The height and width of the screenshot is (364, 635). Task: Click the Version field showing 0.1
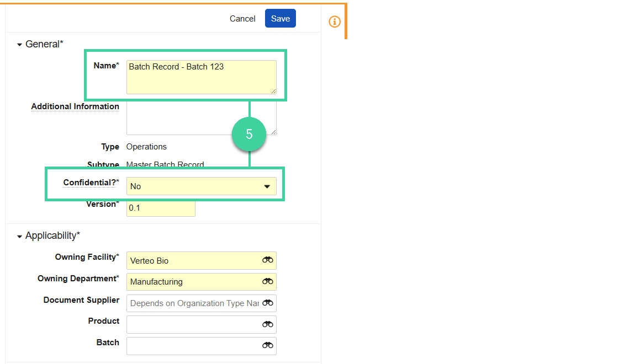161,208
